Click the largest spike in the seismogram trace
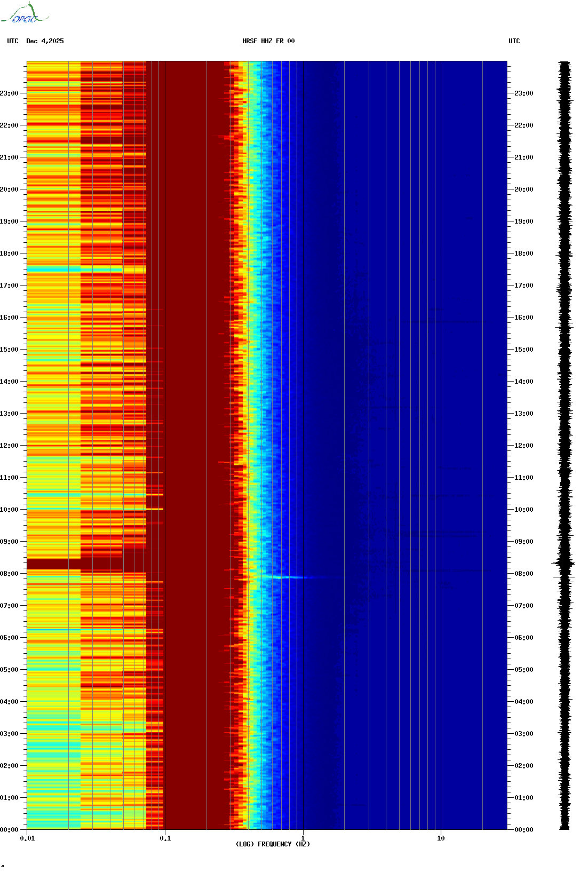 pyautogui.click(x=563, y=563)
